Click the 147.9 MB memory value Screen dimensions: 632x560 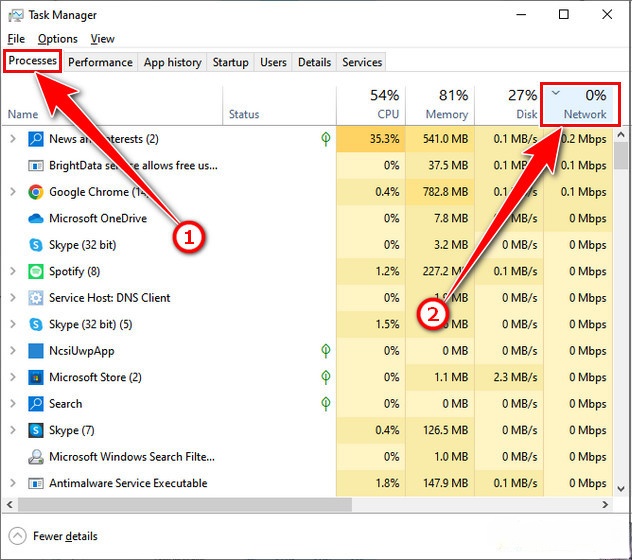point(445,483)
